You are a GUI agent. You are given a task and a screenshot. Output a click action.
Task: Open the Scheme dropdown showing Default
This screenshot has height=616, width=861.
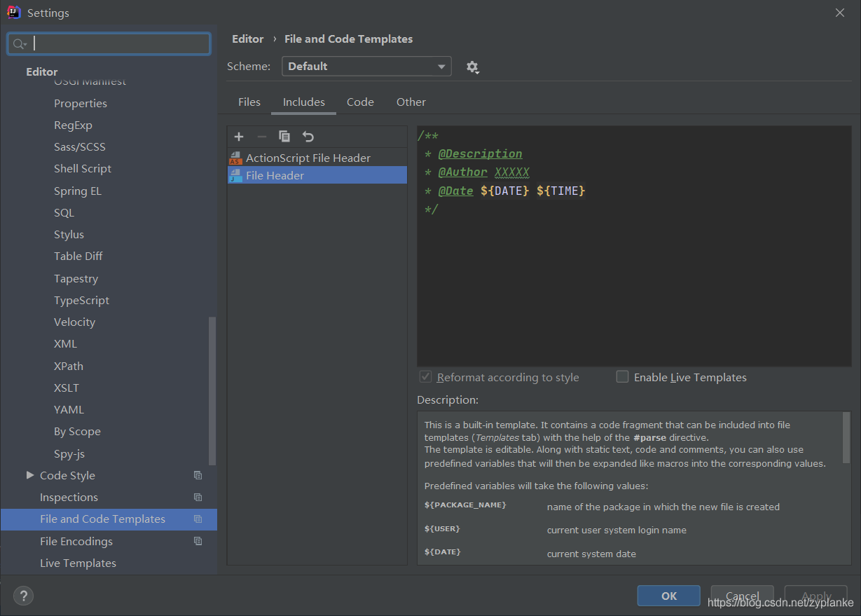(366, 67)
